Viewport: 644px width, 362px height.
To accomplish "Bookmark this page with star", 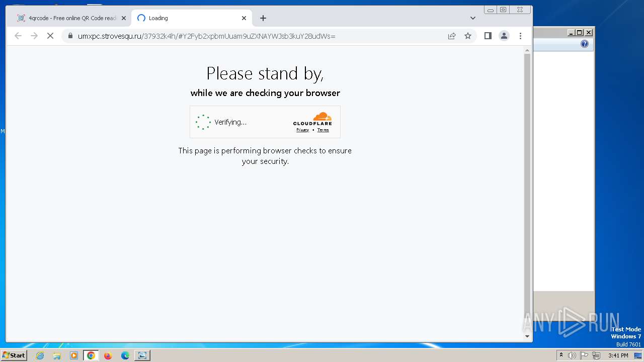I will 468,36.
